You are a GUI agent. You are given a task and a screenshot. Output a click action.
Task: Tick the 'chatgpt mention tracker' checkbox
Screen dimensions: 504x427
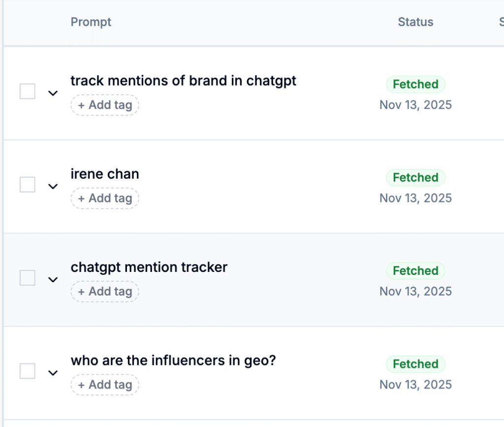point(28,278)
